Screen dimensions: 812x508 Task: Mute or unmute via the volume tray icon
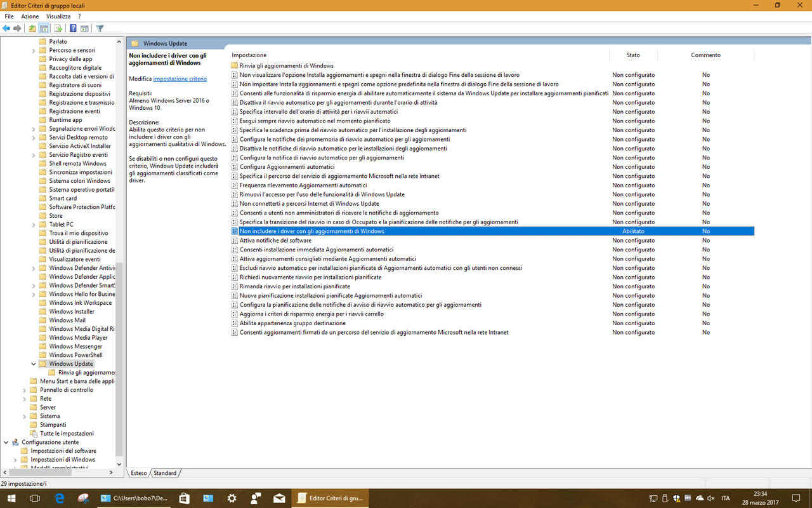(710, 498)
